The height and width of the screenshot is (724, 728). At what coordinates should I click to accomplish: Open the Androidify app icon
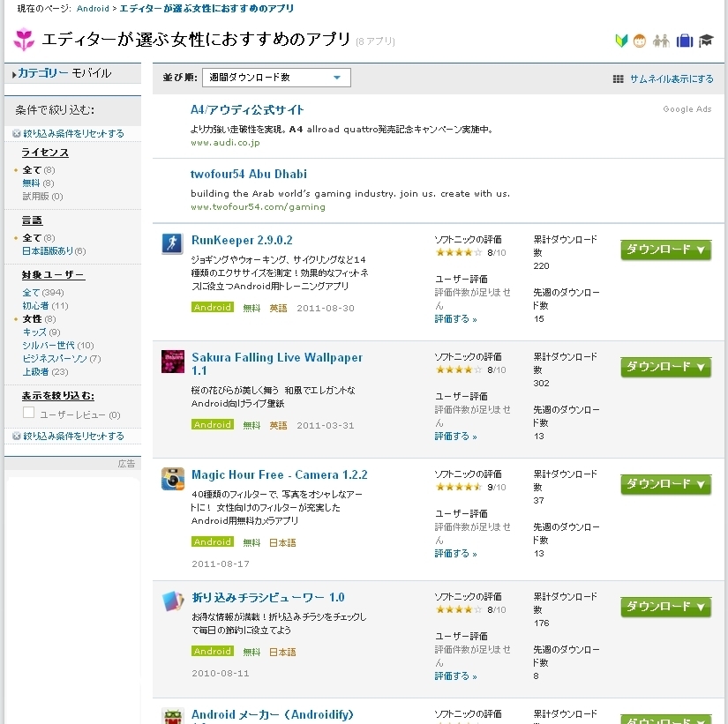[172, 716]
